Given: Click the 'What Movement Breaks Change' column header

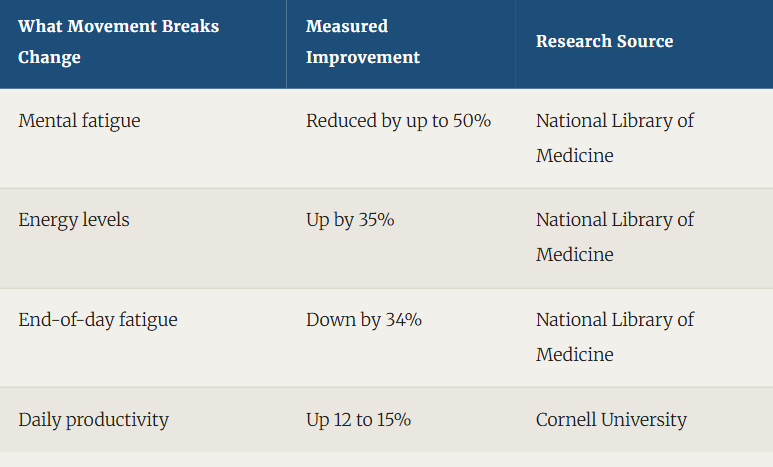Looking at the screenshot, I should click(118, 41).
